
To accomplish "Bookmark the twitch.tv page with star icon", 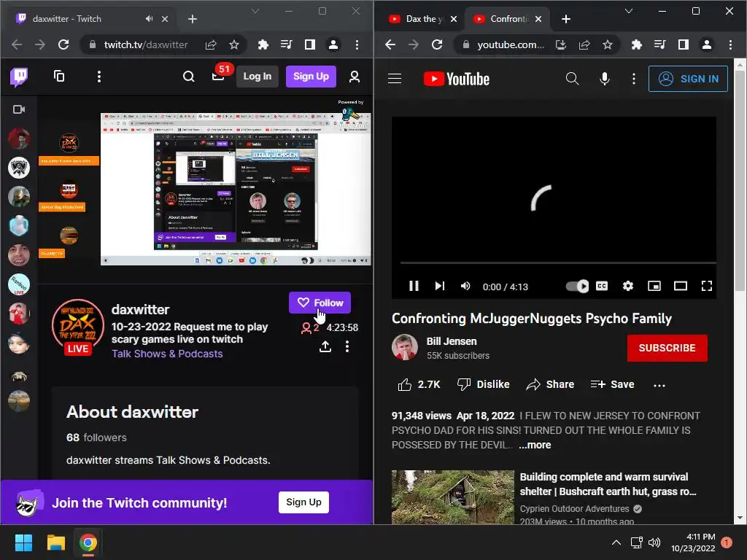I will pyautogui.click(x=234, y=44).
